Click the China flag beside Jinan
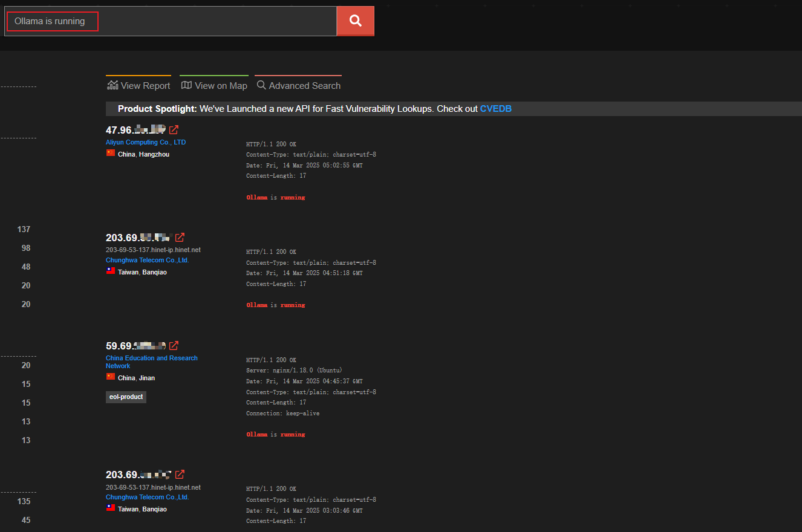 pos(111,377)
